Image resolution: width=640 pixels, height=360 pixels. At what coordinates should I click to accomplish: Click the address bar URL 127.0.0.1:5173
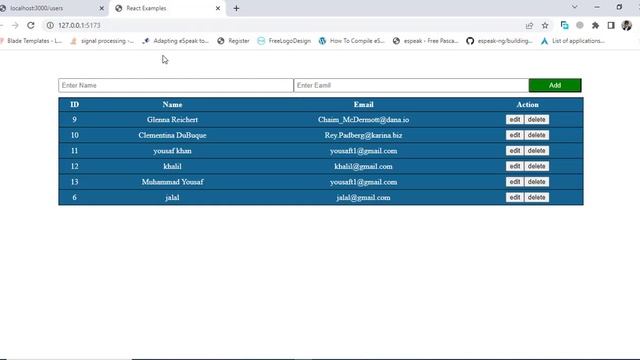[79, 25]
